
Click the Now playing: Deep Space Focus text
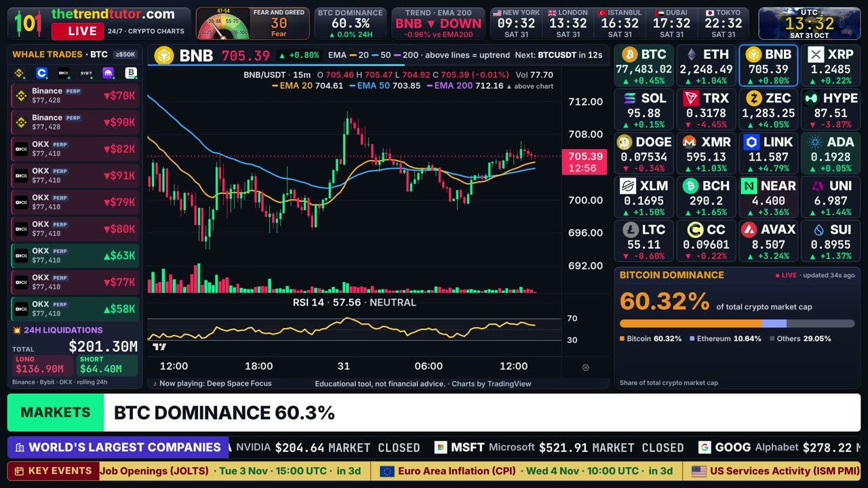216,384
